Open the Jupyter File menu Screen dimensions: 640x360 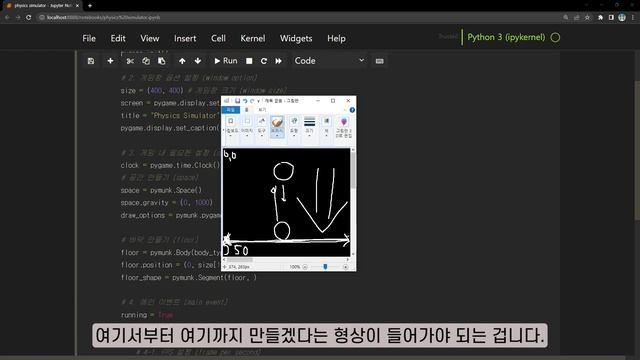click(x=89, y=38)
